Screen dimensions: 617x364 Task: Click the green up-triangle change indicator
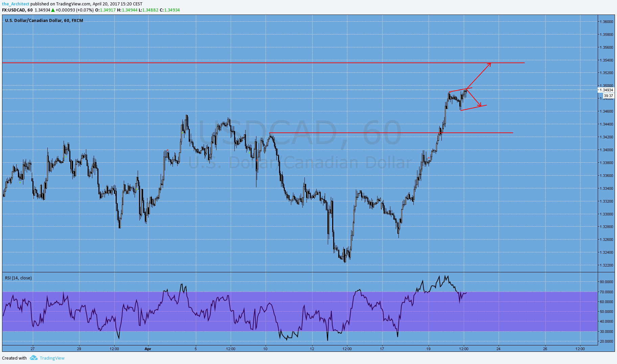tap(53, 10)
